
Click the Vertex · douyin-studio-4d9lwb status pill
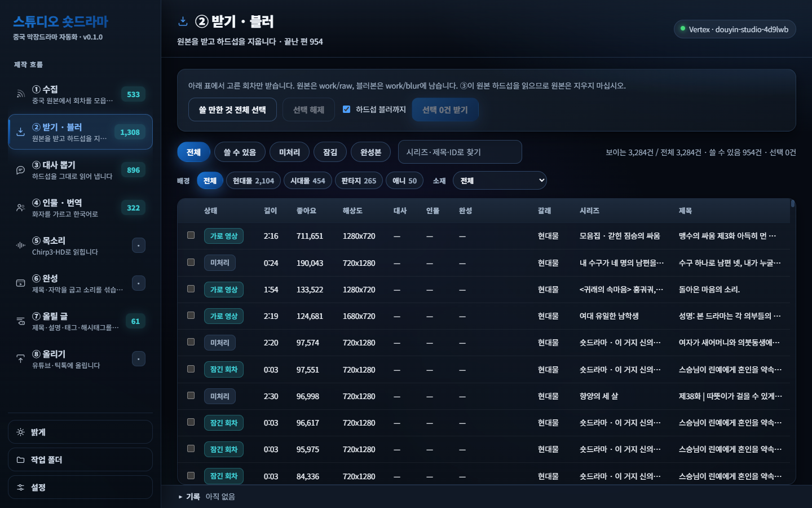735,29
